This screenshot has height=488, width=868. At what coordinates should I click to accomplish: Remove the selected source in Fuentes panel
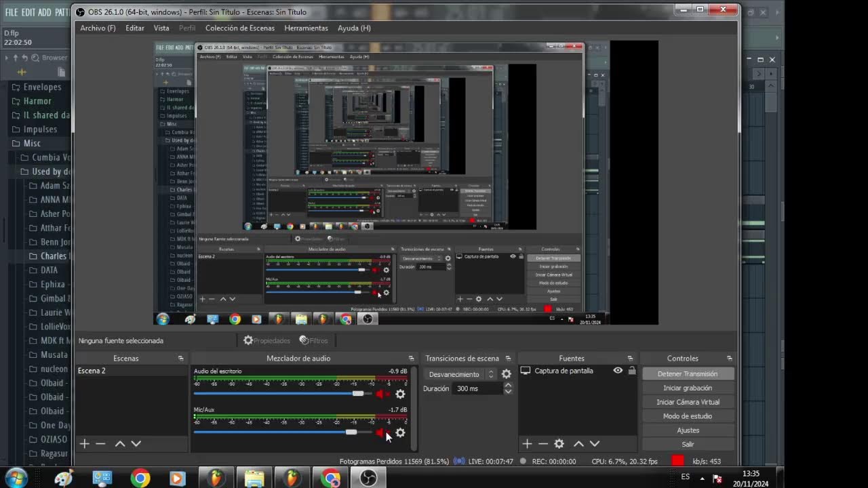(x=543, y=444)
